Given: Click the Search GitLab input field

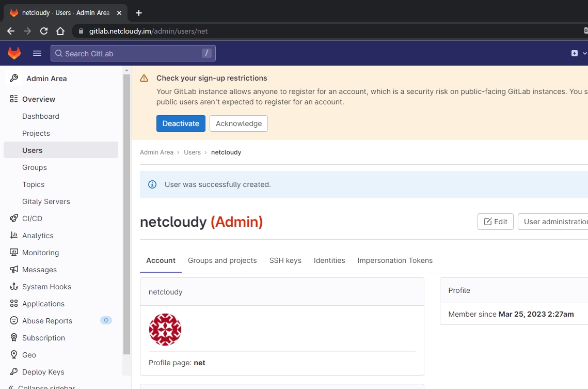Looking at the screenshot, I should click(x=133, y=53).
